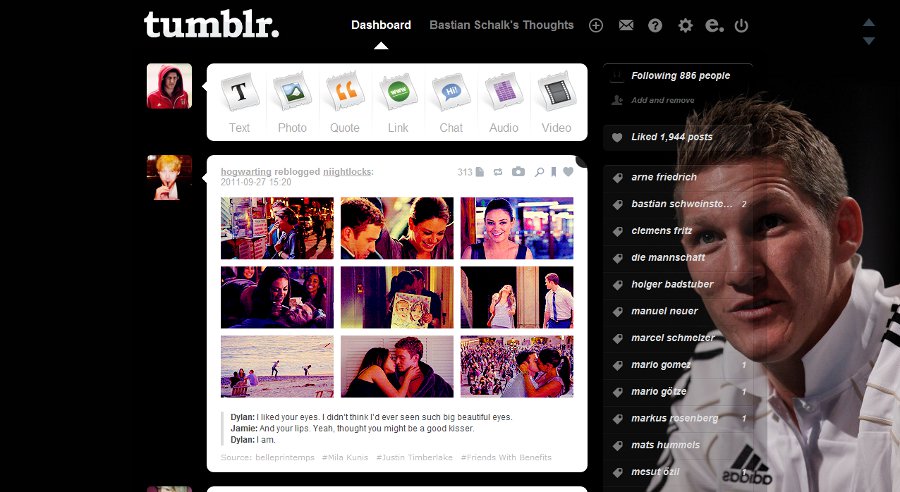This screenshot has height=492, width=900.
Task: Click the 'e.' explore icon
Action: [714, 25]
